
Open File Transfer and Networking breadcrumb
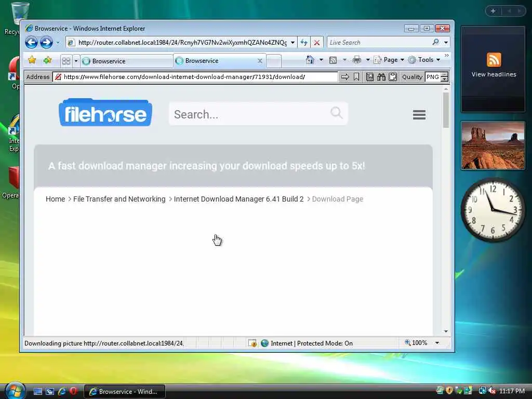[x=119, y=199]
